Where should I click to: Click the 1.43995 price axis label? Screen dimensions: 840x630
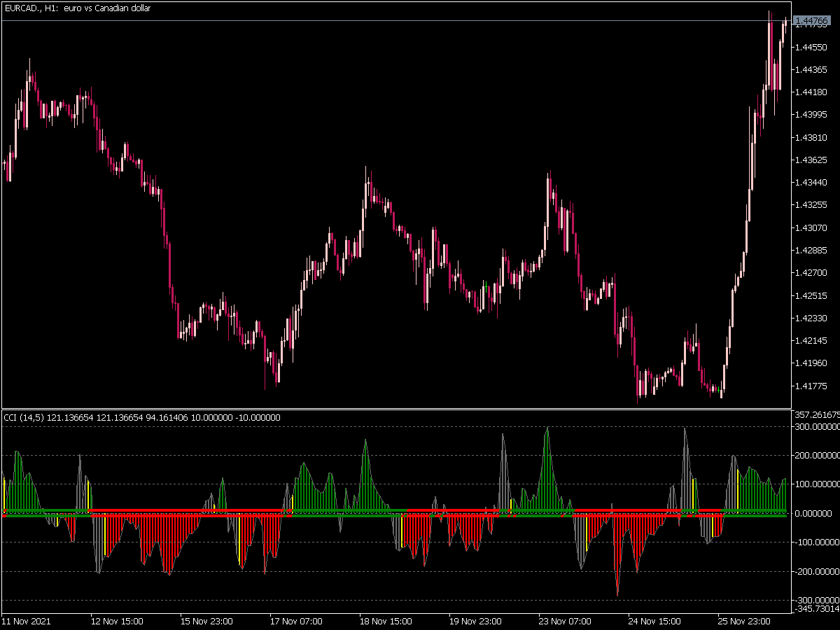(812, 114)
